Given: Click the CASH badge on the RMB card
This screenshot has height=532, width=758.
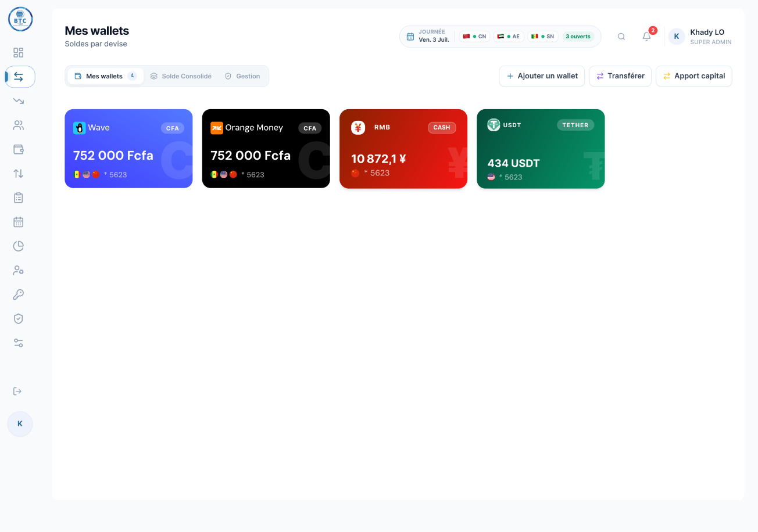Looking at the screenshot, I should pyautogui.click(x=442, y=128).
